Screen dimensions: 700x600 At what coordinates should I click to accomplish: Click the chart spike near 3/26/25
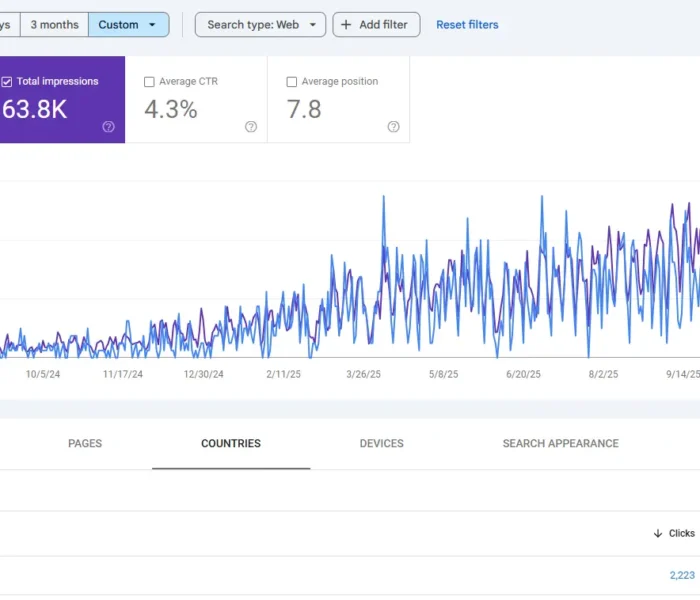click(384, 198)
